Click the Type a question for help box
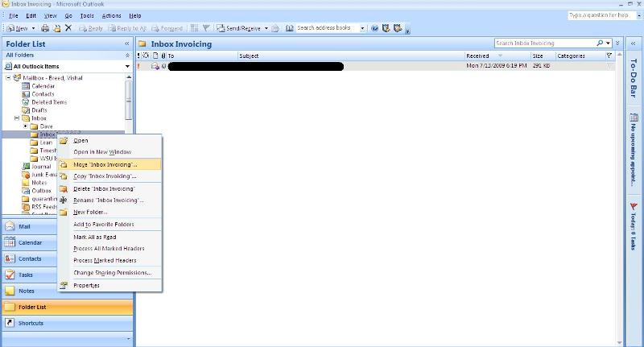This screenshot has height=347, width=644. pos(601,15)
